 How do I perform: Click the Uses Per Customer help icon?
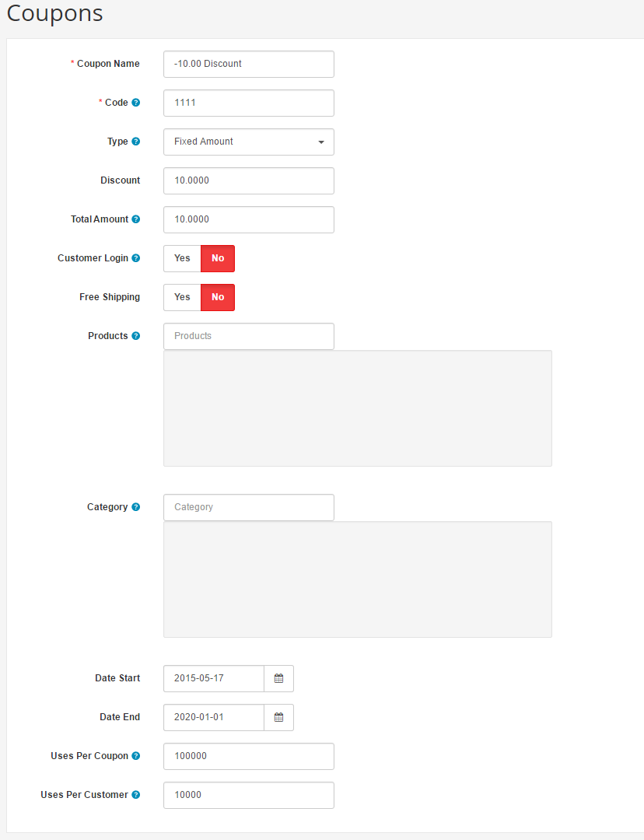point(136,795)
